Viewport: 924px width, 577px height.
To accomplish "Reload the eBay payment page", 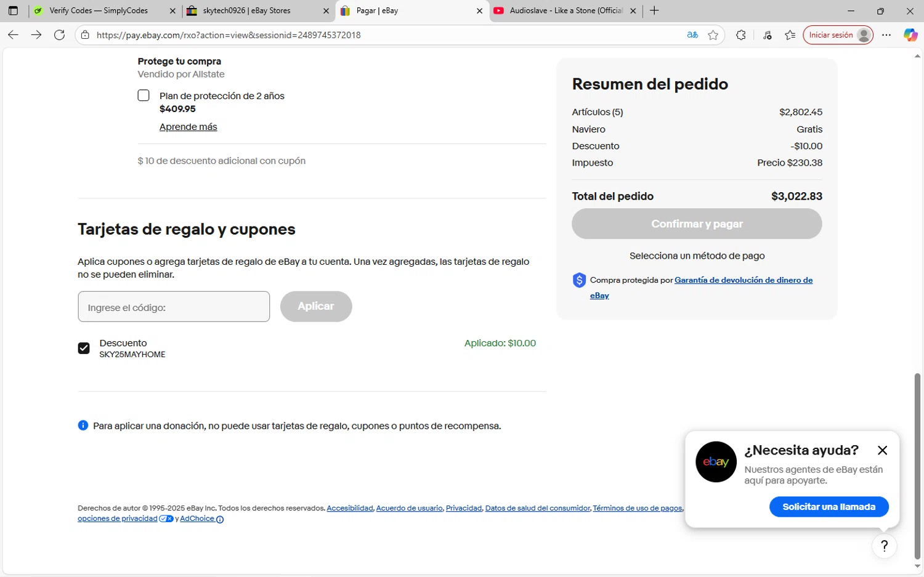I will coord(59,35).
